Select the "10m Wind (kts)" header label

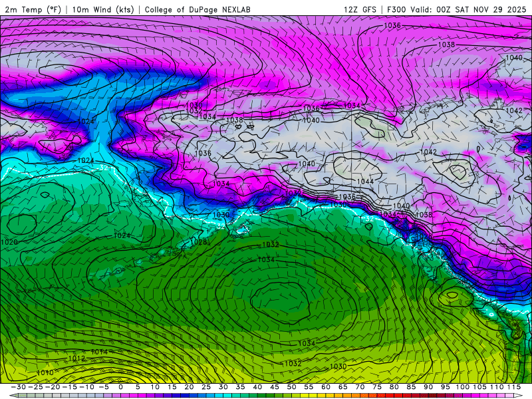(103, 9)
